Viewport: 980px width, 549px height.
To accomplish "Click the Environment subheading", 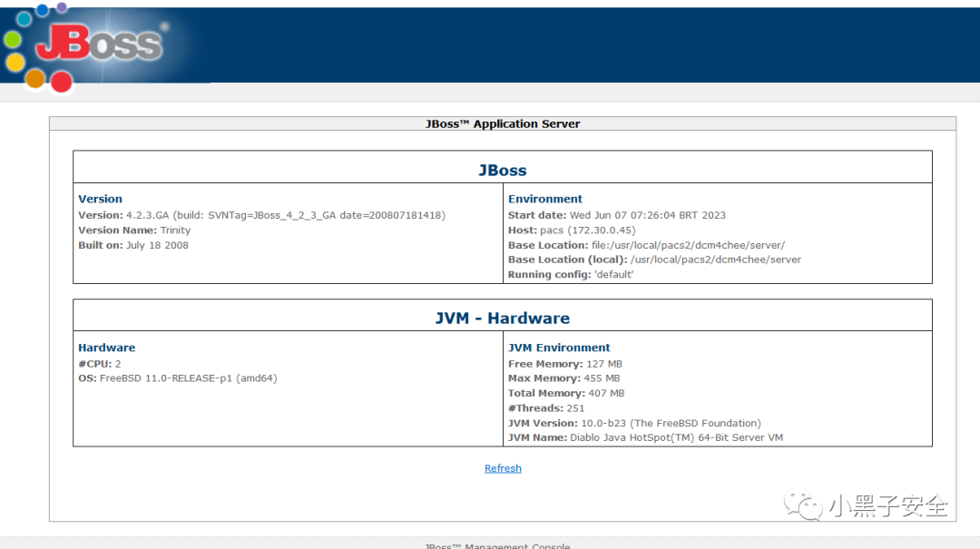I will click(x=545, y=199).
